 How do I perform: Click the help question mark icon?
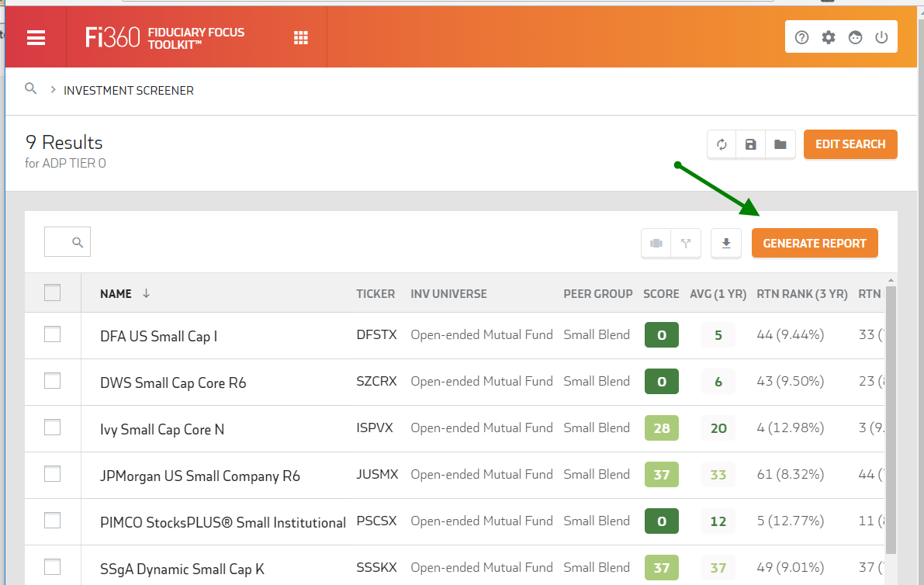click(802, 37)
